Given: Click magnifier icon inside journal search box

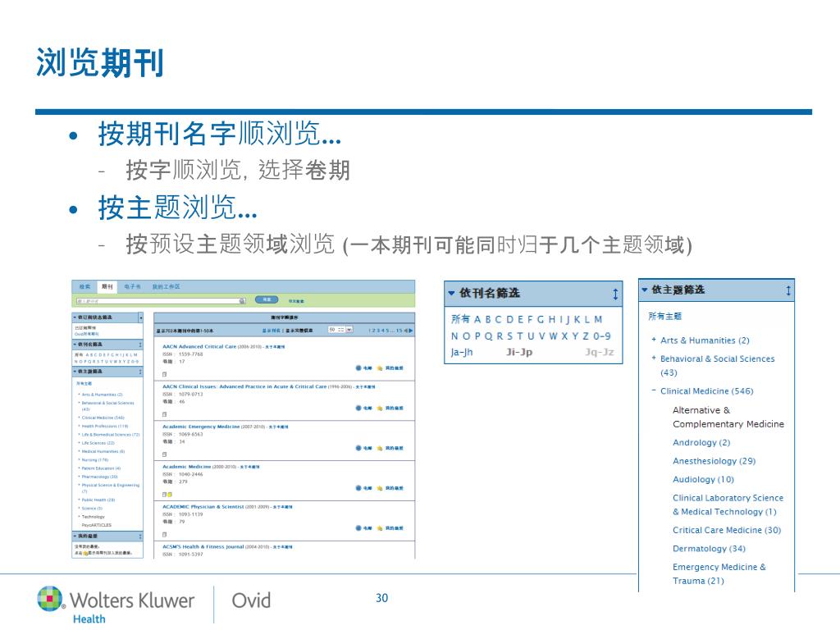Looking at the screenshot, I should (x=242, y=301).
